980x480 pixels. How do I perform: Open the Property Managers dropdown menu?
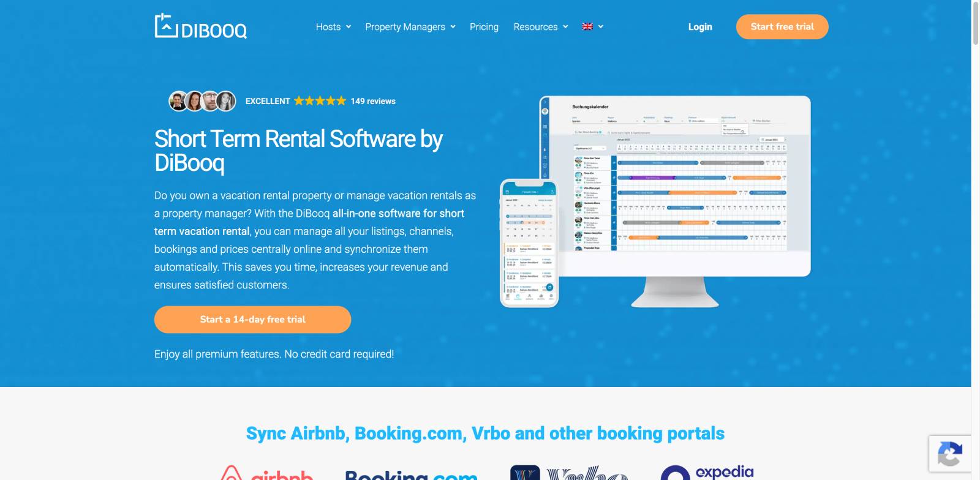[x=410, y=27]
